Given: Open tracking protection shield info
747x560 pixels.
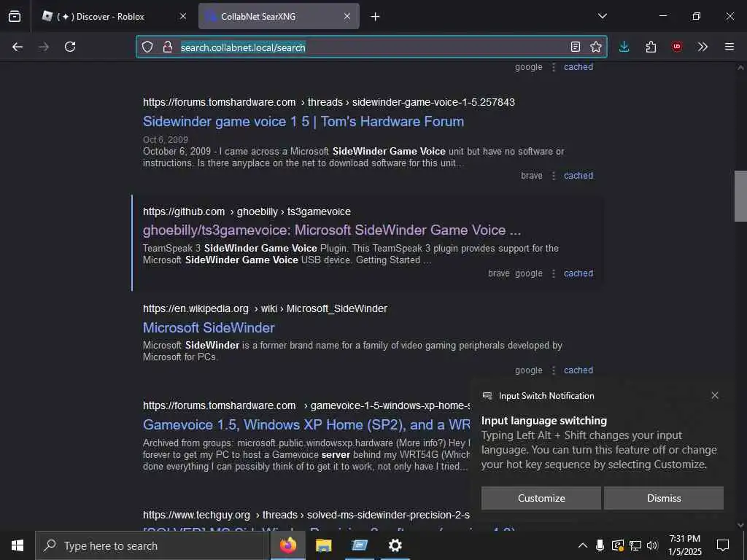Looking at the screenshot, I should 147,47.
